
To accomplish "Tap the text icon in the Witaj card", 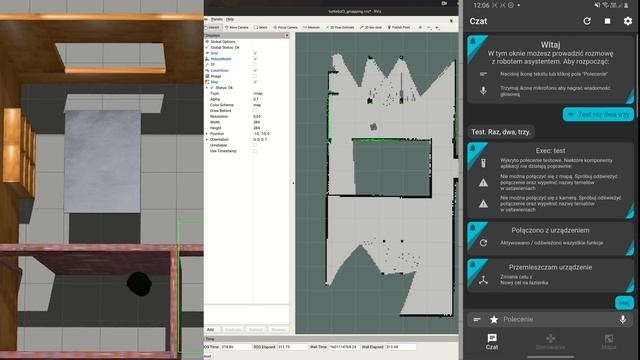I will pyautogui.click(x=483, y=74).
